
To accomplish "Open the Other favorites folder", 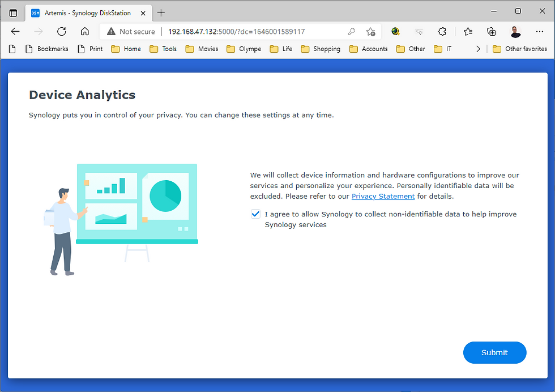I will [x=520, y=49].
